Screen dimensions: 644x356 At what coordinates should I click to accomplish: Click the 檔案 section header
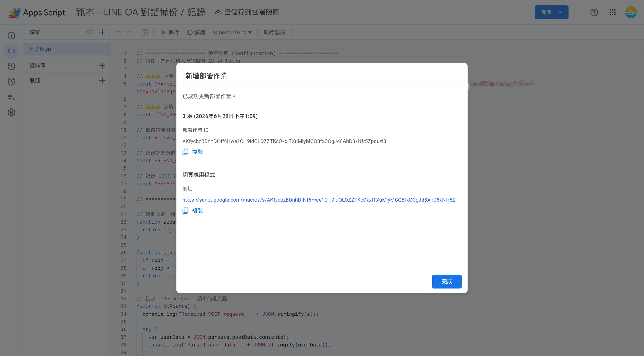pos(35,32)
